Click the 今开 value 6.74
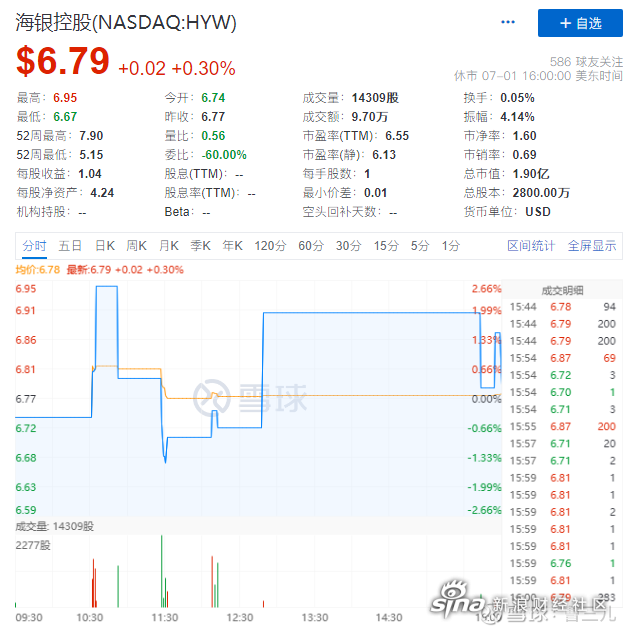Image resolution: width=635 pixels, height=633 pixels. [213, 98]
